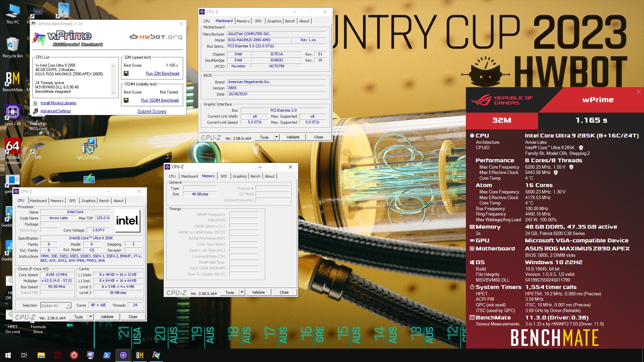Click the Core Speed value 6199.13 MHz
This screenshot has height=362, width=644.
[x=57, y=275]
